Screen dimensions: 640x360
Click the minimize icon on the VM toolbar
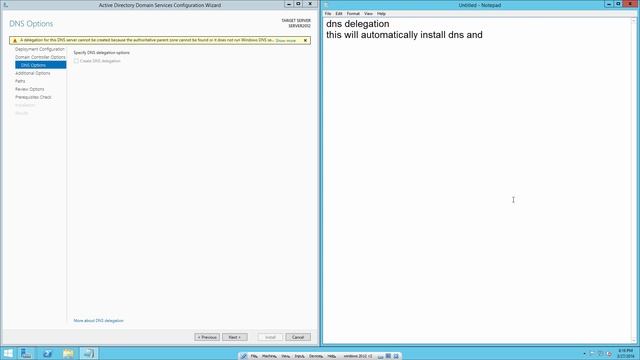pyautogui.click(x=380, y=356)
